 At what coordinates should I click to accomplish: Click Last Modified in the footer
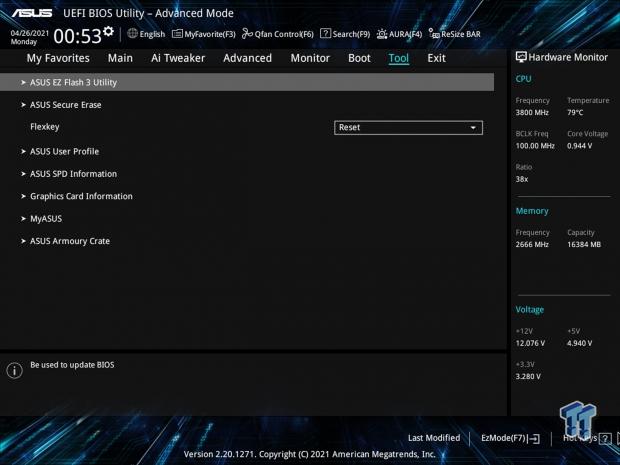tap(434, 438)
